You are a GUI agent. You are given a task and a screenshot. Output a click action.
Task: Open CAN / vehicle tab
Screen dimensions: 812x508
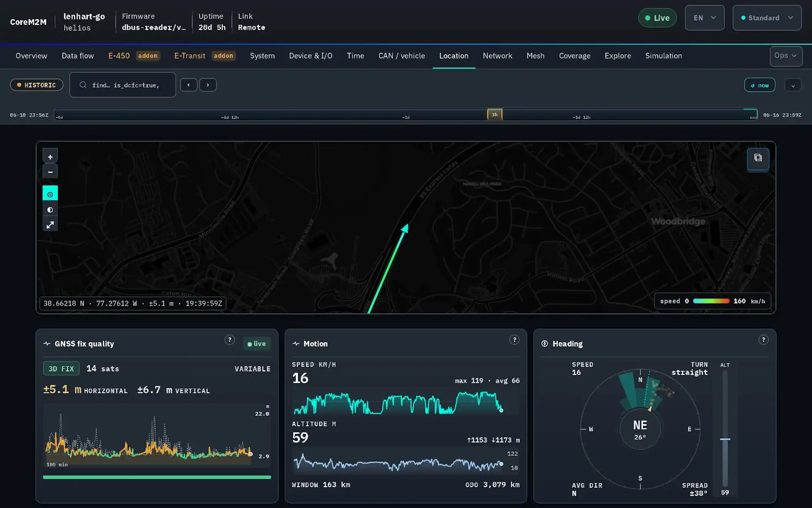pyautogui.click(x=401, y=56)
